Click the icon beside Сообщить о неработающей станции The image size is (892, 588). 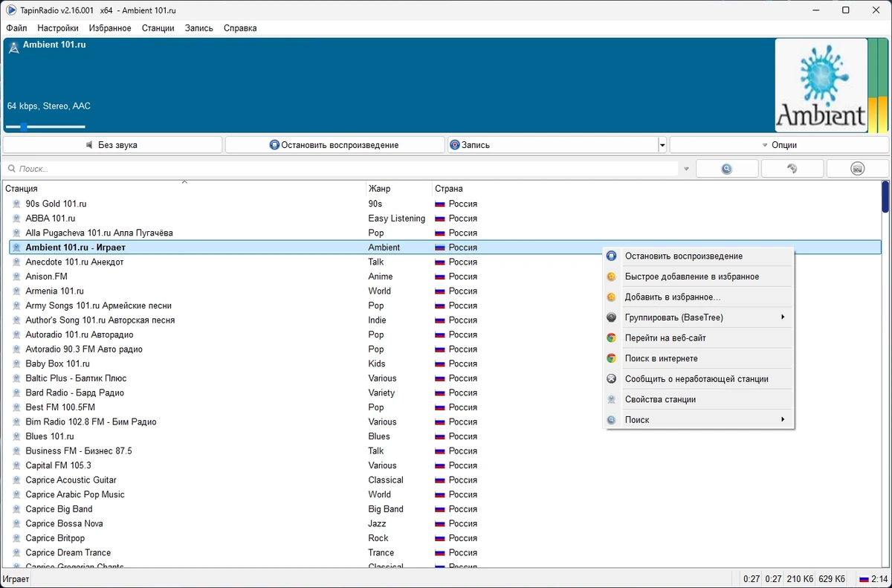(611, 378)
